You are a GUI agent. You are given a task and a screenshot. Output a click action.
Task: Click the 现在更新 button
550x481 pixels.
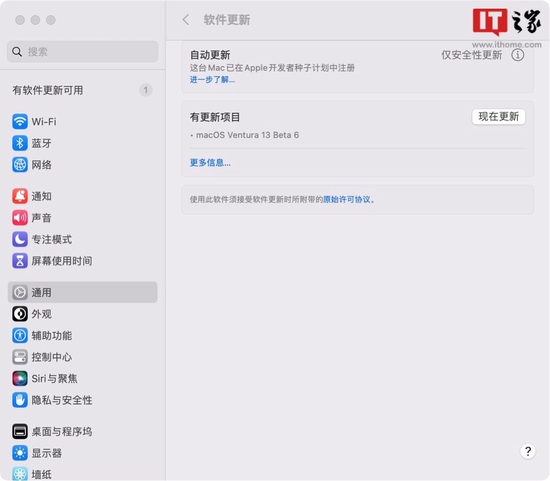click(498, 116)
